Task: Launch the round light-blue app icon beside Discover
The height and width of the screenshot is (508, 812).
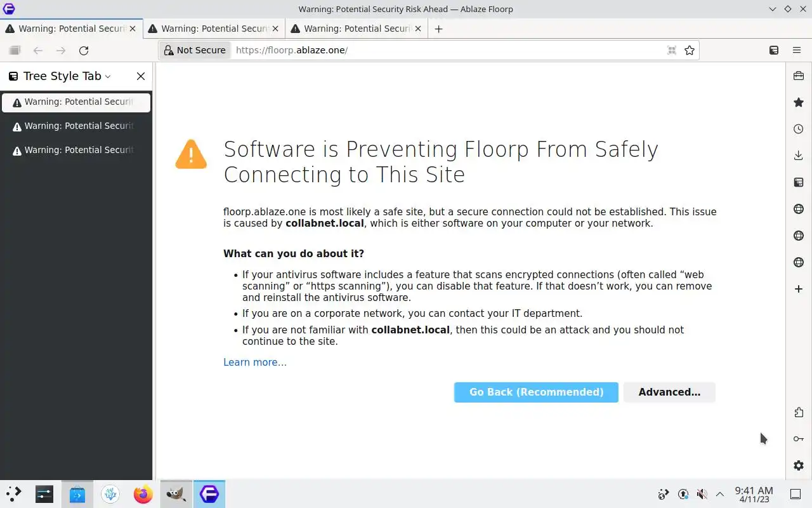Action: coord(110,494)
